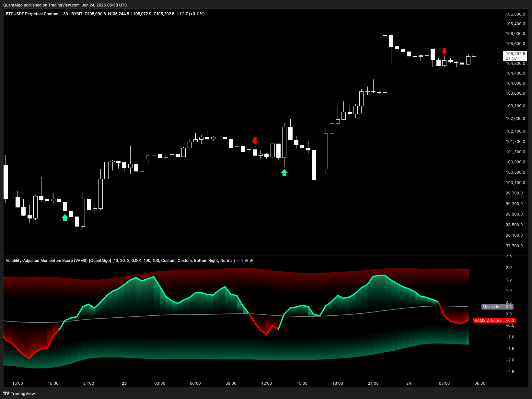Click the green buy arrow near 19:00

[65, 217]
